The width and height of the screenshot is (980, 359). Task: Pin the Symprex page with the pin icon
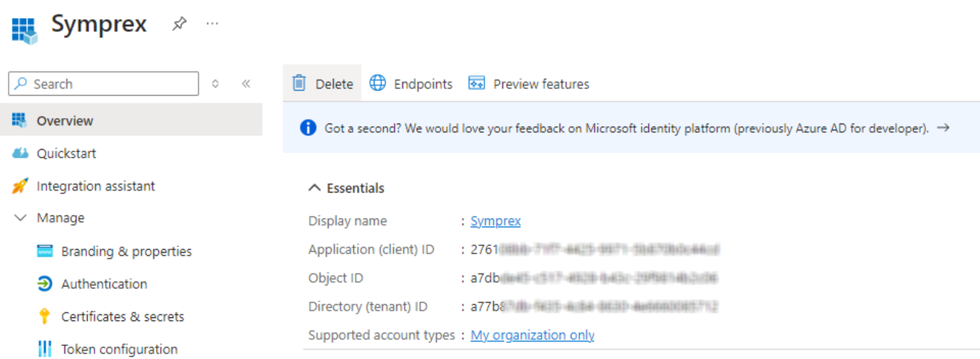(x=179, y=24)
